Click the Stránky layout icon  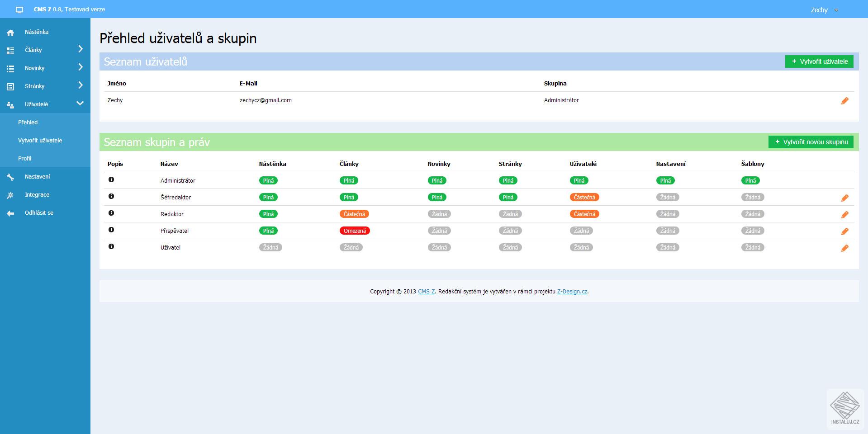point(10,87)
